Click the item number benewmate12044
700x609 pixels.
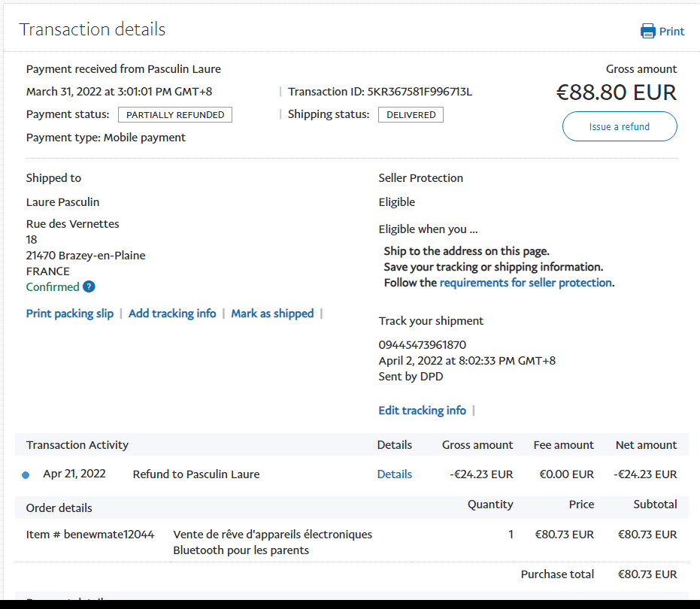point(108,535)
